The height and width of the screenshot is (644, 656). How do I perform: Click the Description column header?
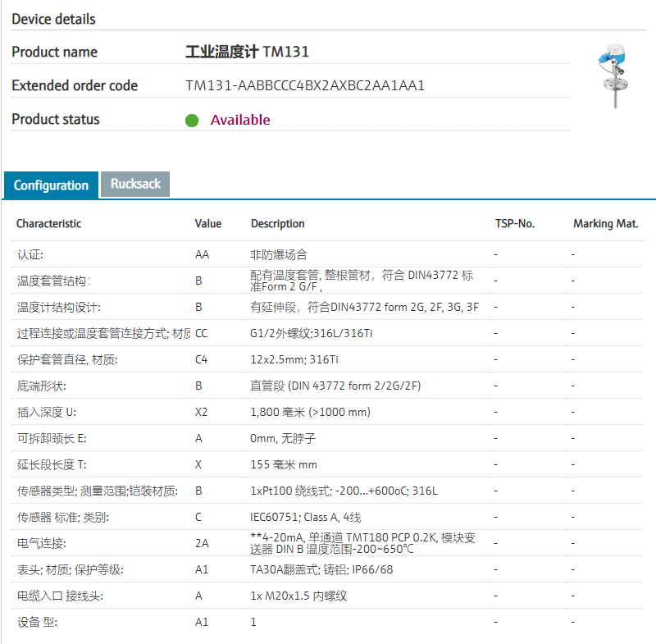pyautogui.click(x=277, y=224)
